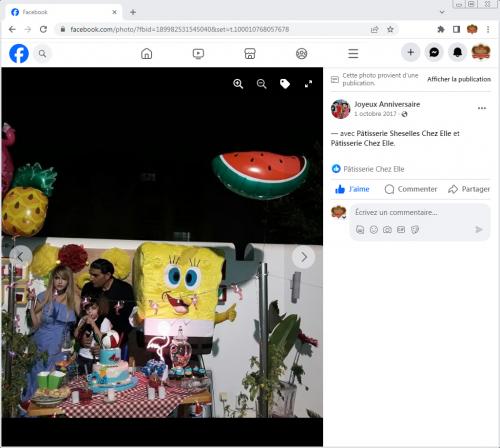
Task: Insert an emoji in the comment
Action: [x=374, y=230]
